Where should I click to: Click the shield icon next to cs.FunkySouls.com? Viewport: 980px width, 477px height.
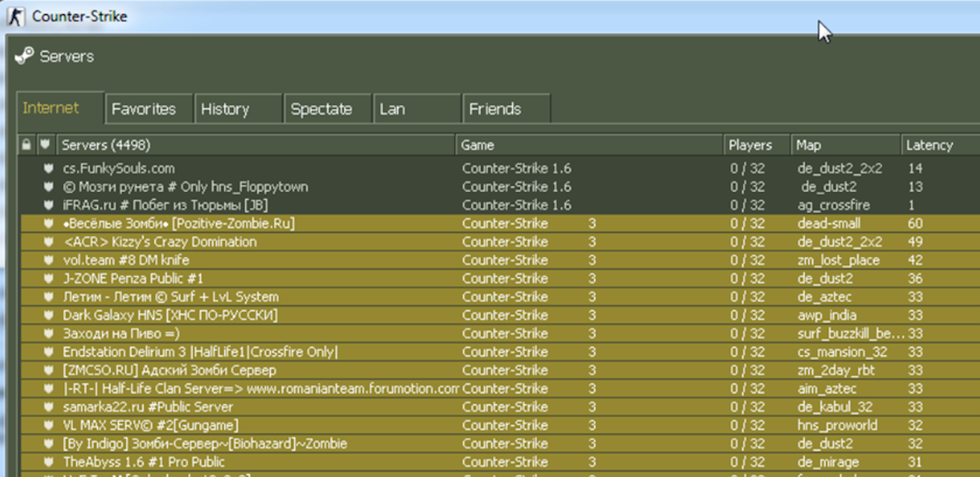coord(48,169)
